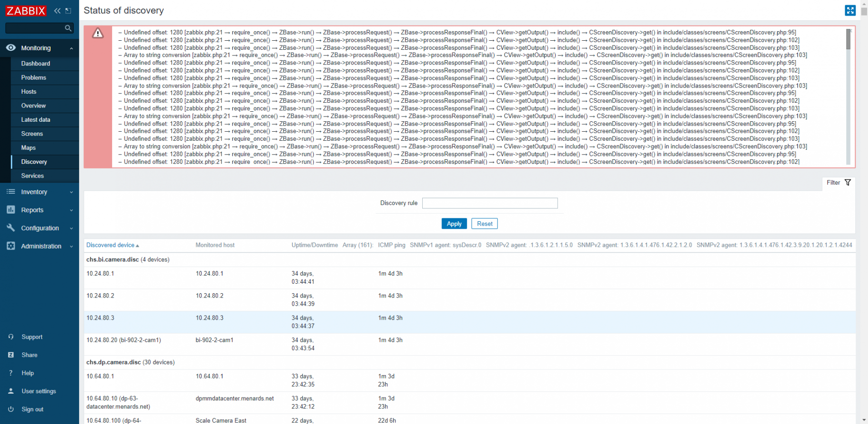This screenshot has width=868, height=424.
Task: Open Services in the Monitoring menu
Action: click(x=32, y=176)
